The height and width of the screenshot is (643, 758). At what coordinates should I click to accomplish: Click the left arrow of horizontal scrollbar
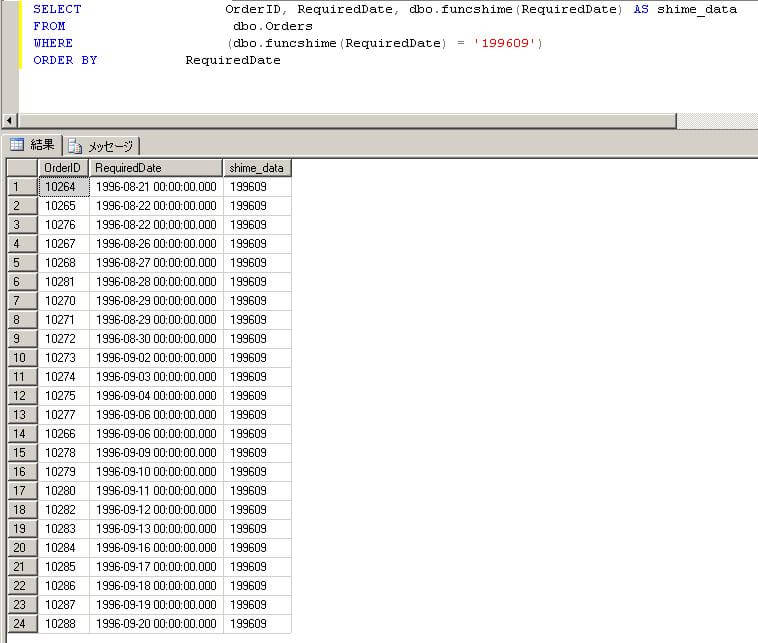(11, 121)
